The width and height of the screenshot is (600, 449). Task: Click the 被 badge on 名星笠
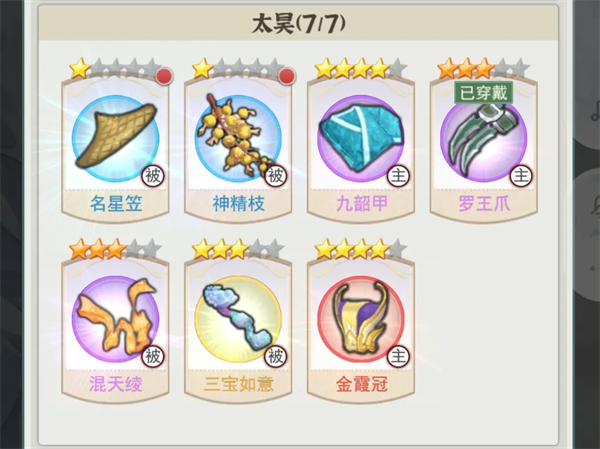[x=153, y=176]
